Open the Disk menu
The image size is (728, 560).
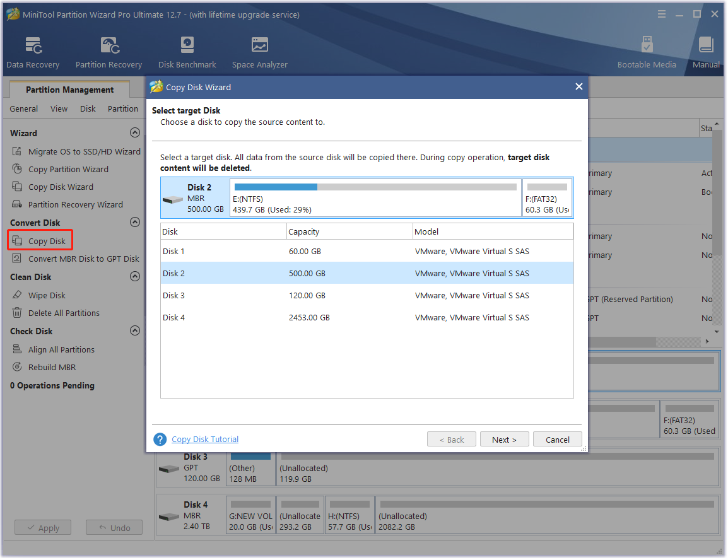coord(88,108)
